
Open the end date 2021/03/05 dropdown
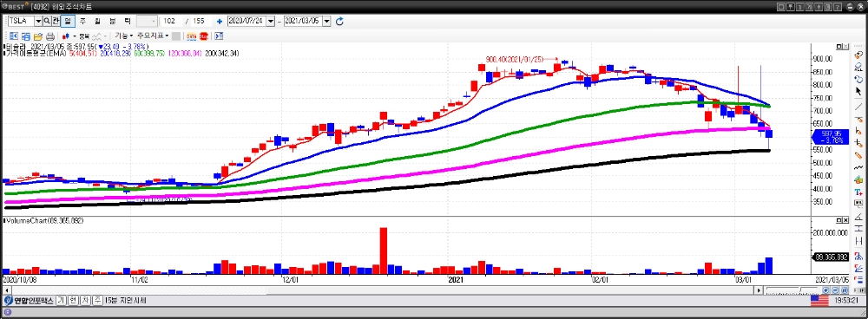pyautogui.click(x=326, y=21)
